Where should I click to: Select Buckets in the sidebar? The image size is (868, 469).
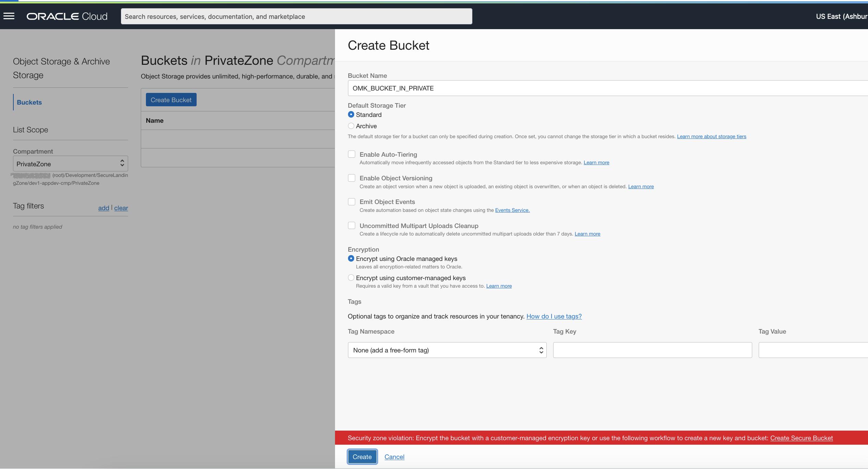[x=29, y=102]
